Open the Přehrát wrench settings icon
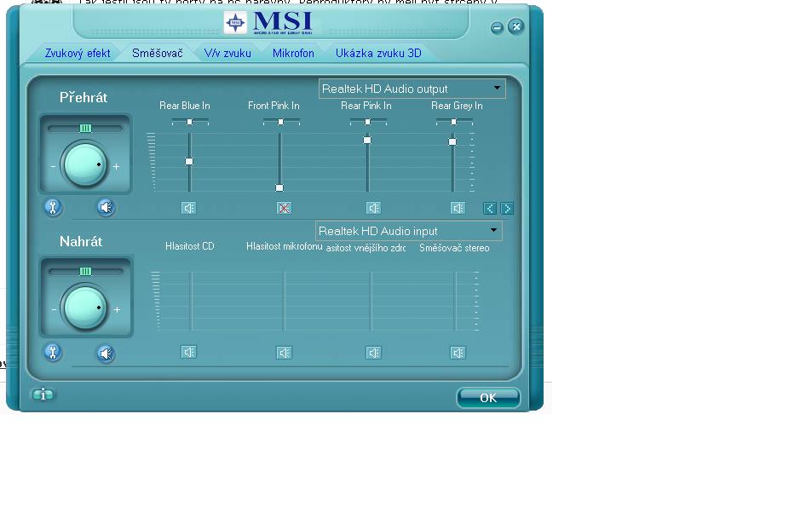This screenshot has width=812, height=518. point(53,208)
